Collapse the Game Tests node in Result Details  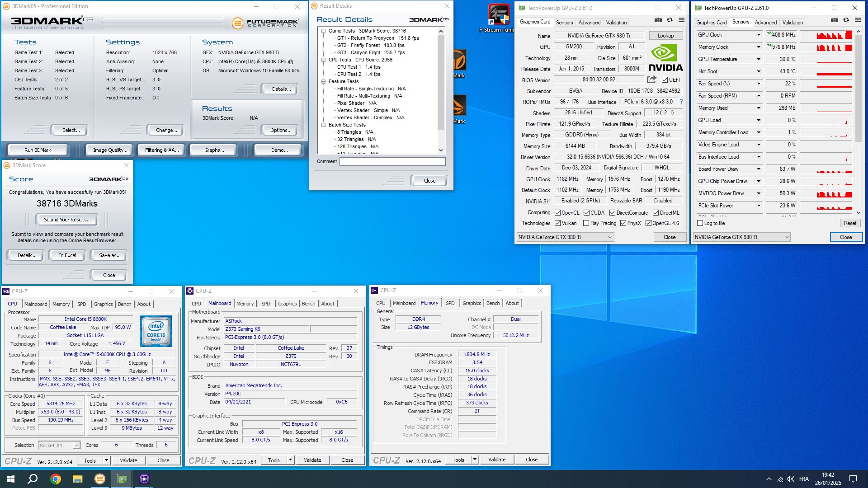[324, 31]
